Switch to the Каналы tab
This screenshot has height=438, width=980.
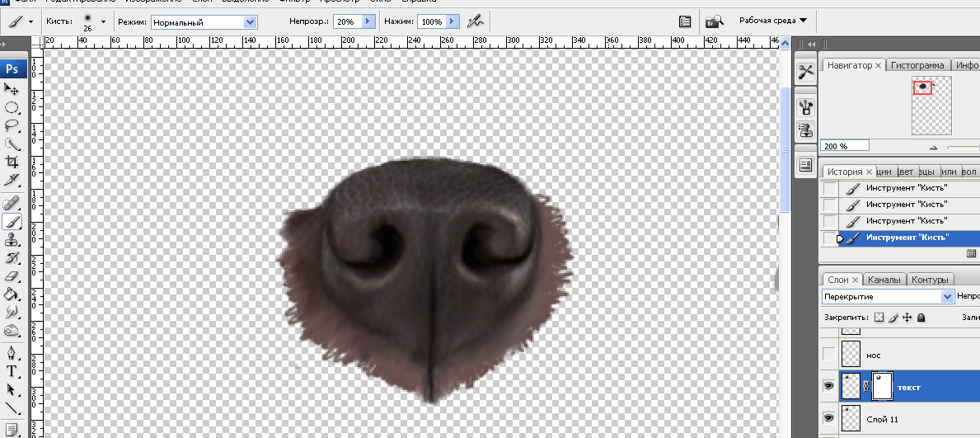click(x=884, y=280)
